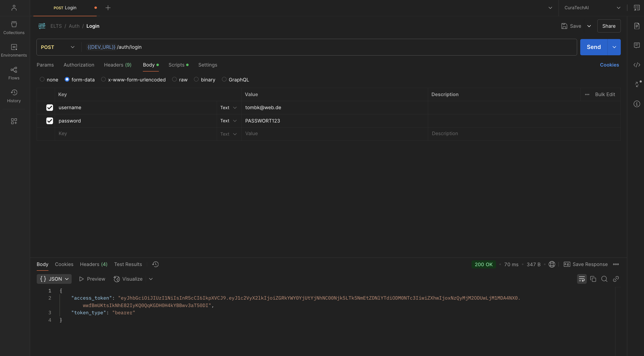
Task: Open the related requests icon
Action: point(637,84)
